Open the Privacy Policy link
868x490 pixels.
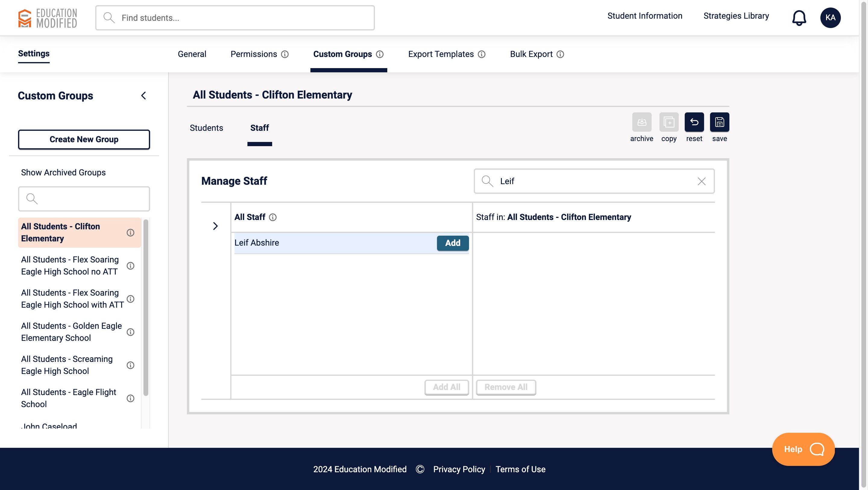point(459,469)
